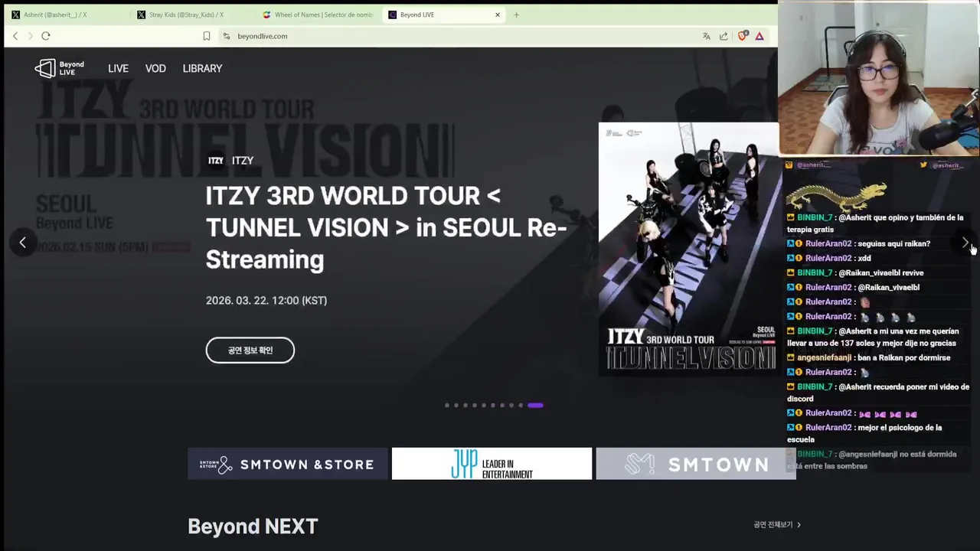Open the VOD menu item
This screenshot has height=551, width=980.
(x=155, y=68)
